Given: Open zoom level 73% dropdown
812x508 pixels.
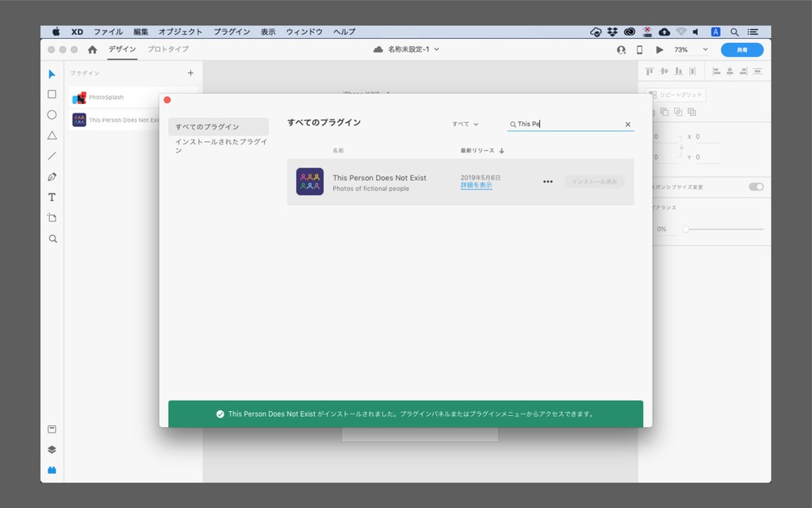Looking at the screenshot, I should click(x=691, y=50).
